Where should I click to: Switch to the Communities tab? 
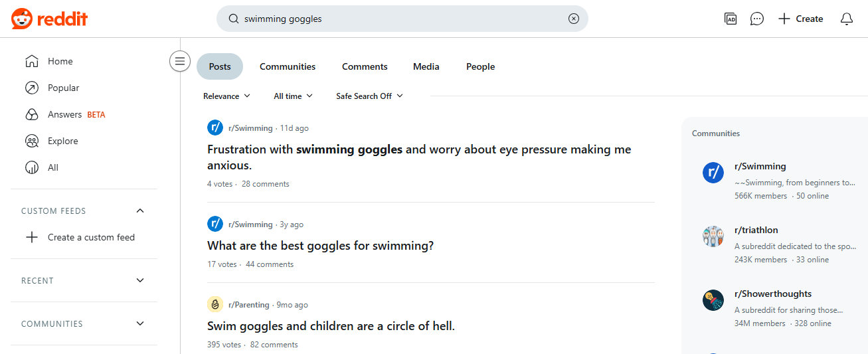288,66
